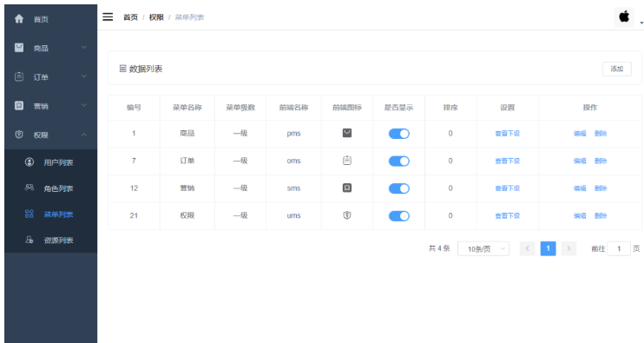Toggle the 是否显示 switch for 营销
The image size is (644, 343).
pyautogui.click(x=398, y=188)
